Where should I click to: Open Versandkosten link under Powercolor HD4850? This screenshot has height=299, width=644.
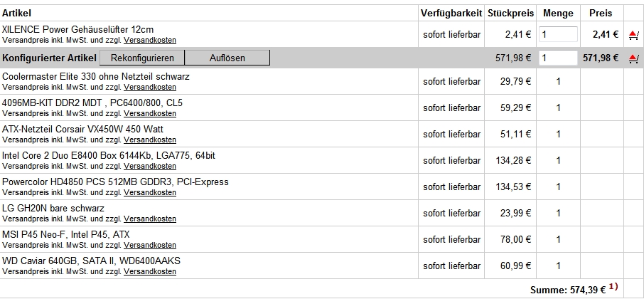point(150,192)
